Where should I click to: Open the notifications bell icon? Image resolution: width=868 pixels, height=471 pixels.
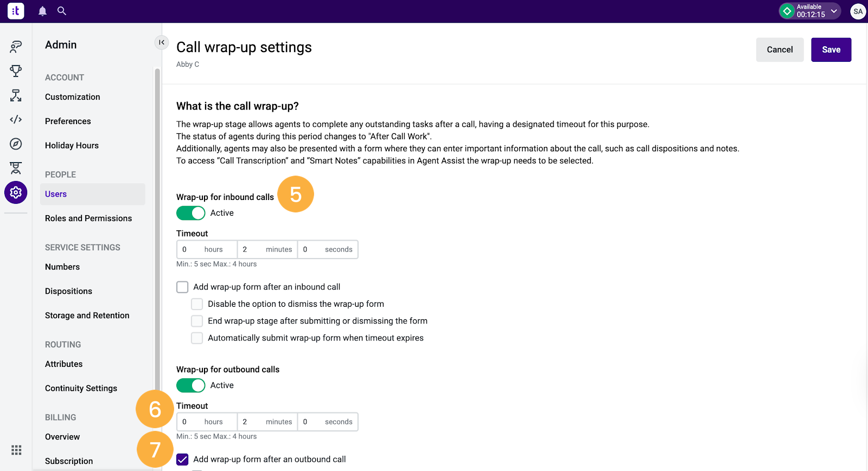[42, 11]
